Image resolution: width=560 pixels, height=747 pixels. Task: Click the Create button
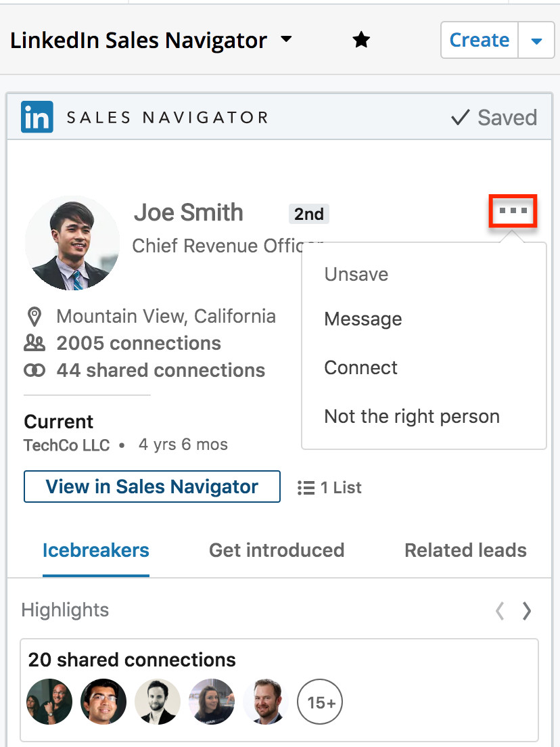click(x=480, y=41)
